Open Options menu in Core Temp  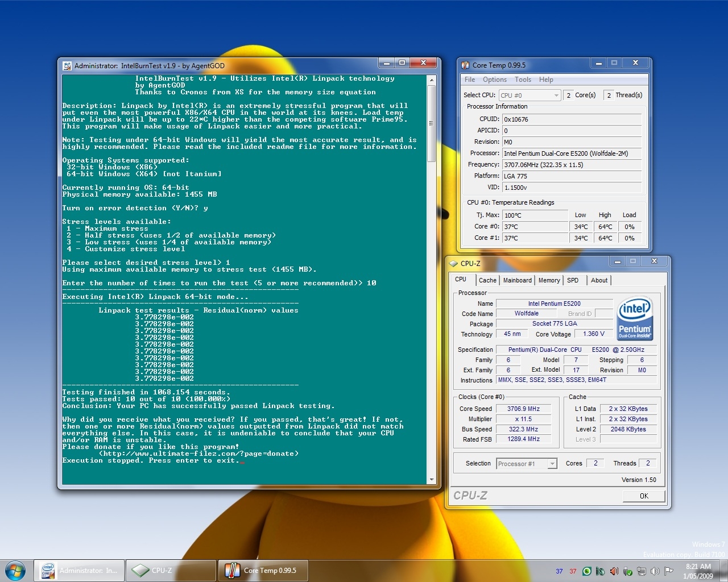tap(495, 80)
